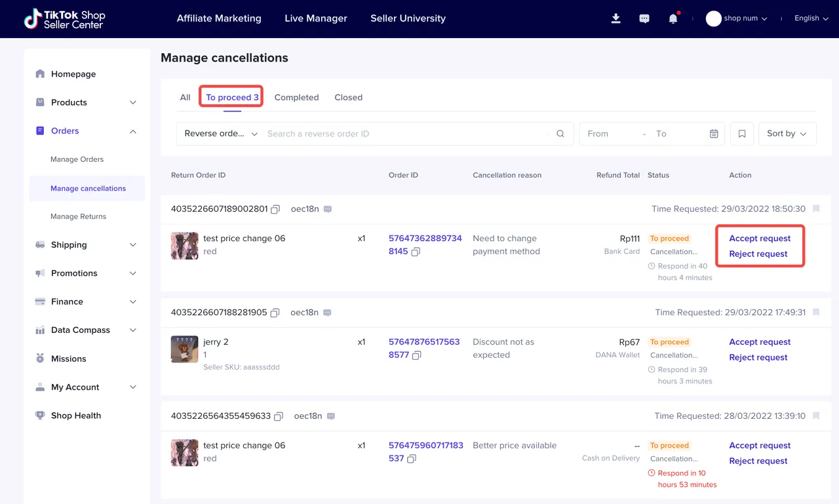Click the jerry 2 product thumbnail

(x=184, y=349)
